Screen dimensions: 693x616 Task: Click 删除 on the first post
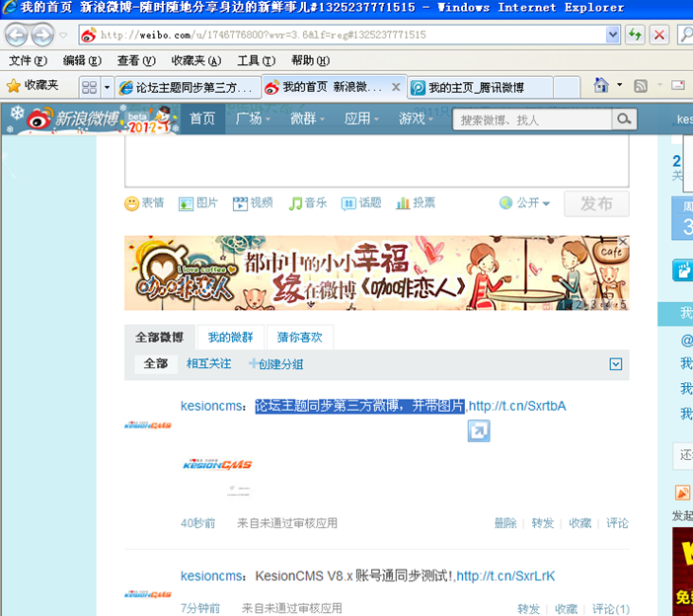coord(505,523)
